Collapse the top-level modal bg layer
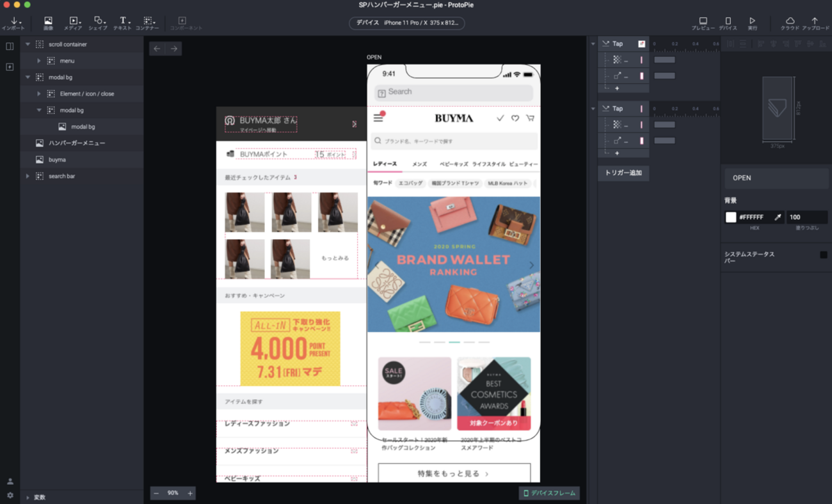 tap(28, 77)
